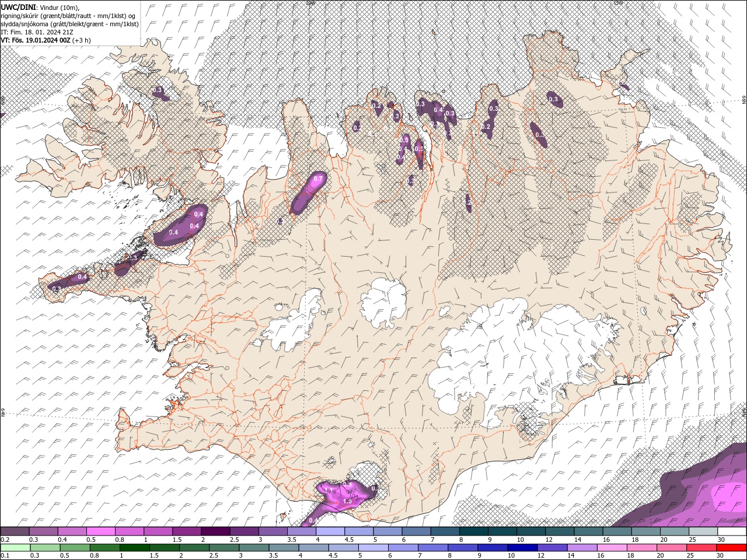The image size is (747, 560).
Task: Click the '(+3 h)' forecast offset text
Action: coord(81,40)
